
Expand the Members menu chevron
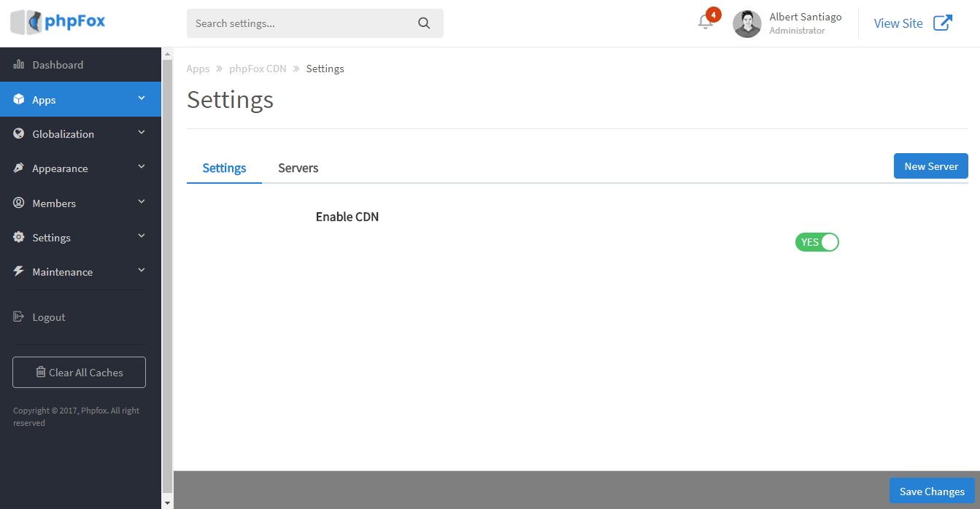(x=142, y=201)
